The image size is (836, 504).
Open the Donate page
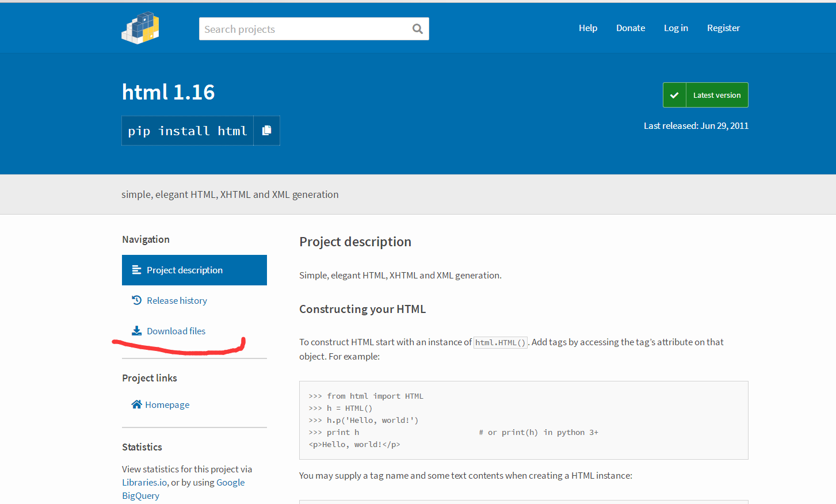tap(631, 28)
